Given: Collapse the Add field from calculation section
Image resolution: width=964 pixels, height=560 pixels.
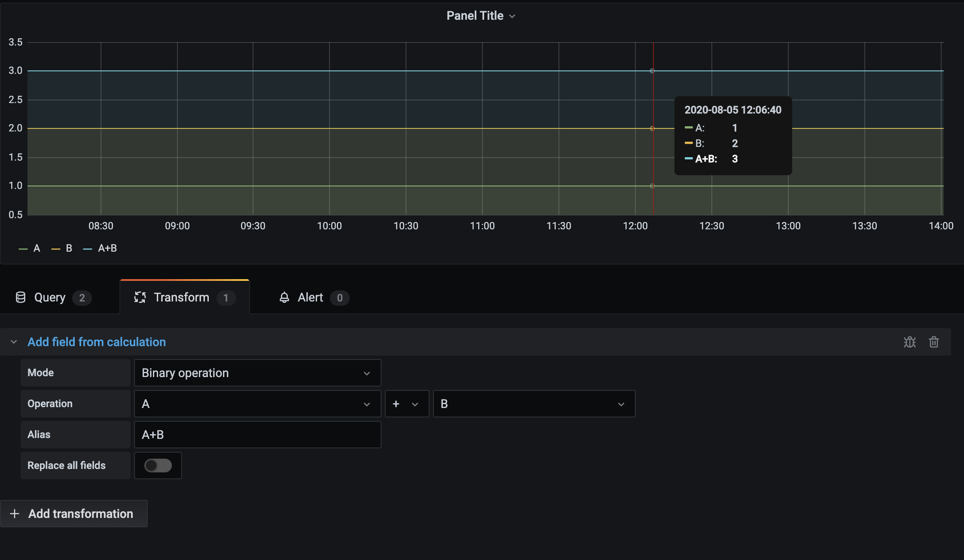Looking at the screenshot, I should point(13,342).
